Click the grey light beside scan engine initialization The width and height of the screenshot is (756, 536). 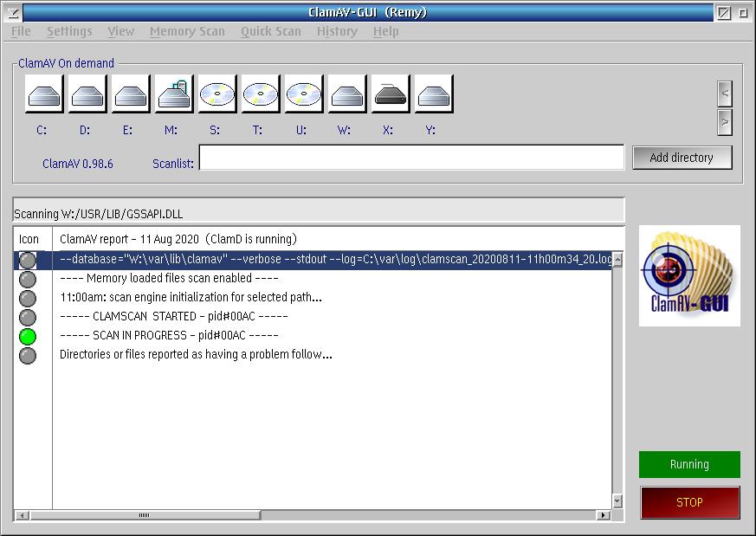pyautogui.click(x=28, y=298)
